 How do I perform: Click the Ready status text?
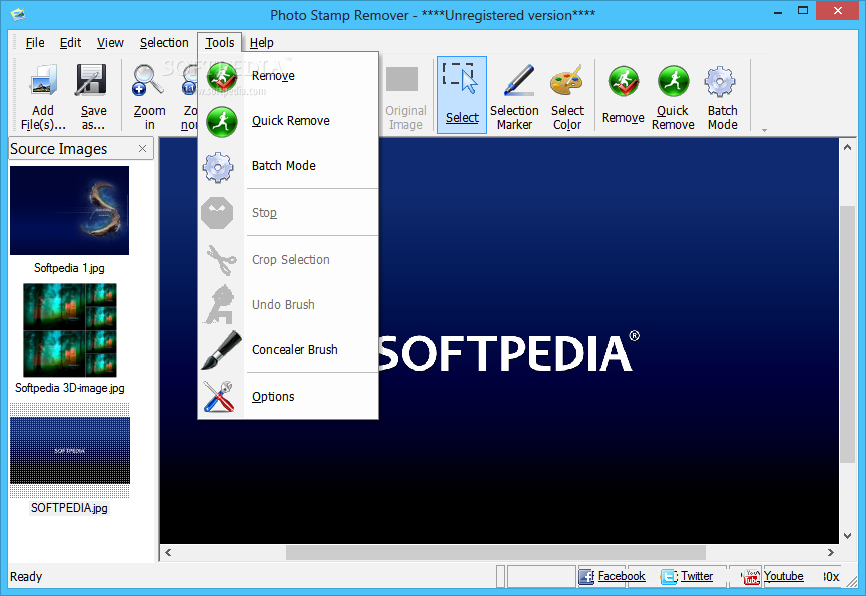tap(26, 577)
